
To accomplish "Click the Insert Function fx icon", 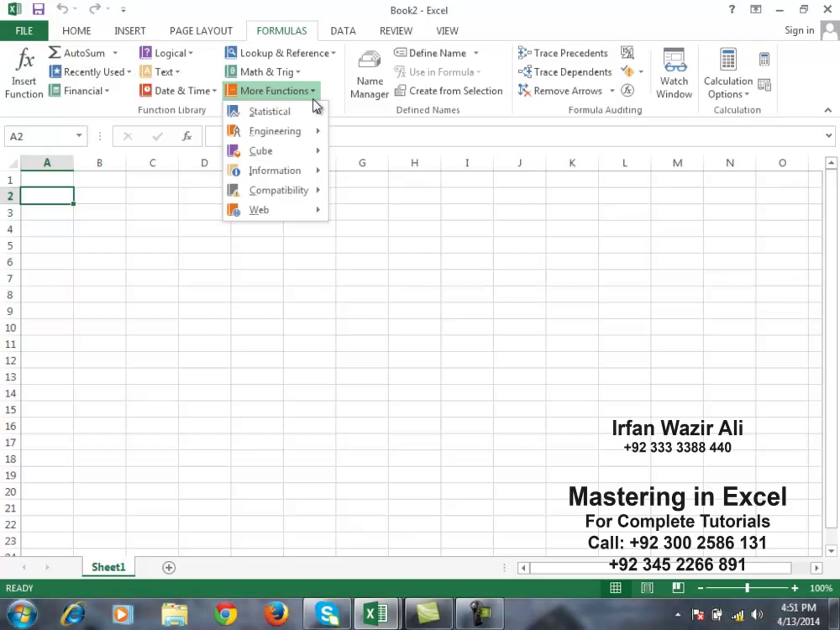I will point(25,59).
